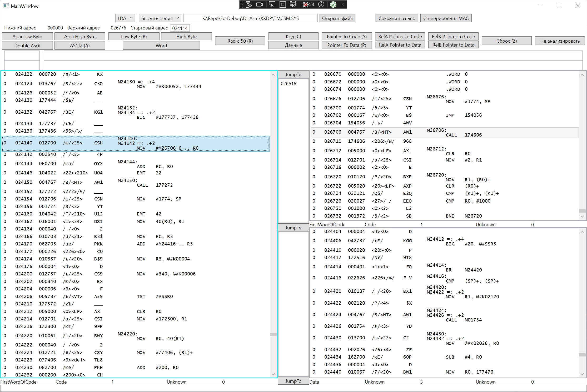
Task: Click the green Hot Reload checkmark icon
Action: tap(333, 4)
